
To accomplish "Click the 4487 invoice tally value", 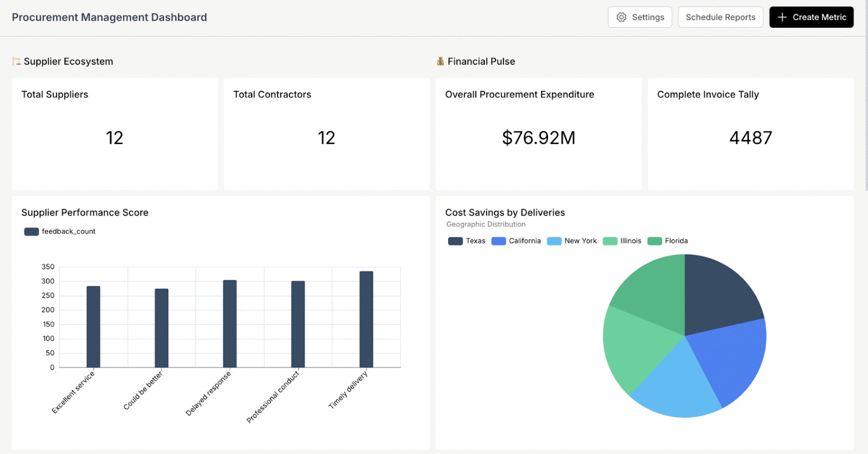I will coord(751,138).
